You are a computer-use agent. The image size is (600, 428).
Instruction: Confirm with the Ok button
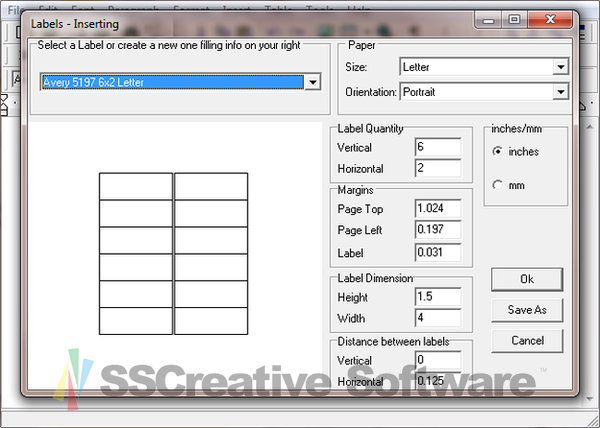click(x=527, y=279)
